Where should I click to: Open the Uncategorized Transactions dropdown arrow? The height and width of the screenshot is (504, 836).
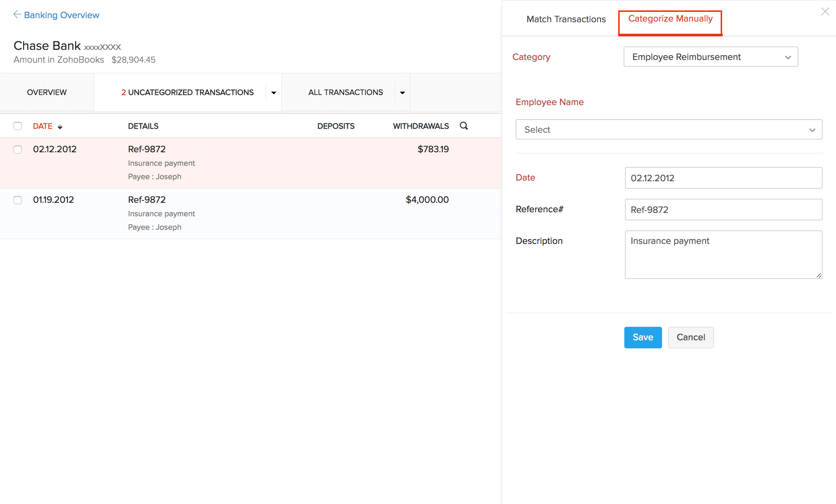pos(273,93)
